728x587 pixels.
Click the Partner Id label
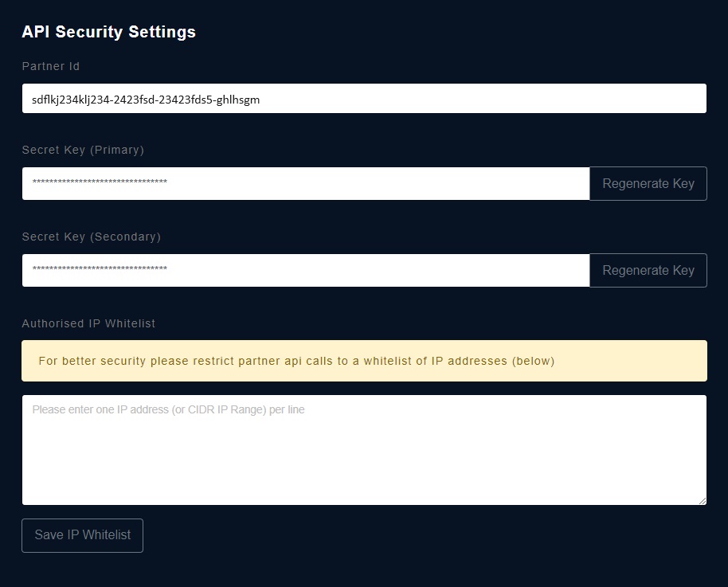(51, 66)
